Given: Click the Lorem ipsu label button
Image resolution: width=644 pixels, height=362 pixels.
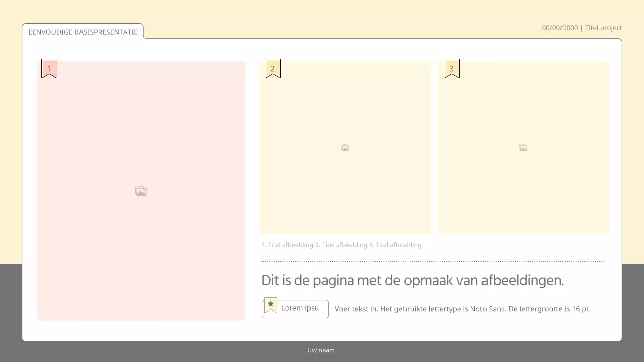Looking at the screenshot, I should (x=300, y=308).
